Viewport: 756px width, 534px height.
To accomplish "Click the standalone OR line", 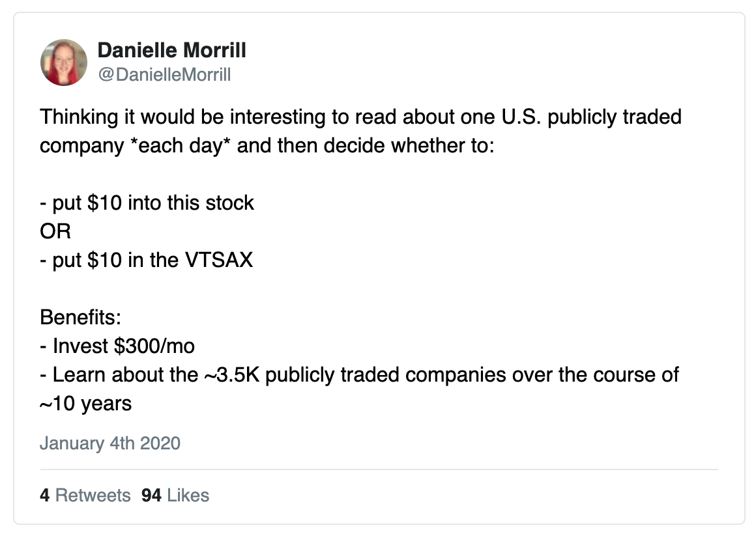I will [55, 231].
